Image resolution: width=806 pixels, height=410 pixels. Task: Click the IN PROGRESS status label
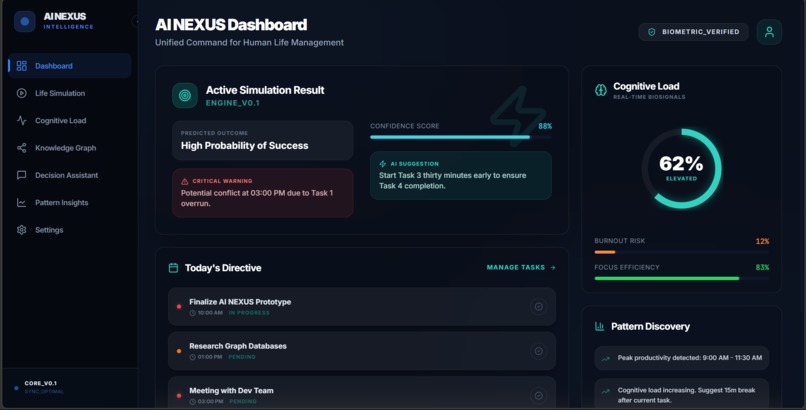(x=249, y=313)
